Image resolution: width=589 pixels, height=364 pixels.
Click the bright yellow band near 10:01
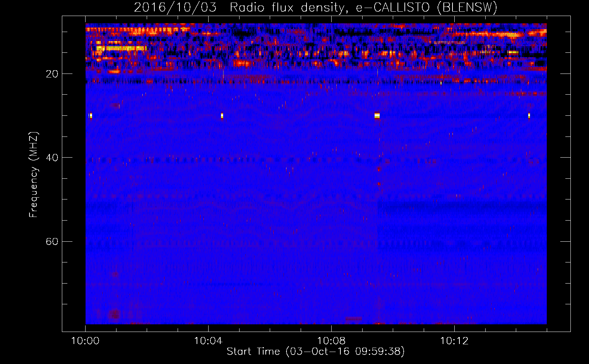coord(121,48)
